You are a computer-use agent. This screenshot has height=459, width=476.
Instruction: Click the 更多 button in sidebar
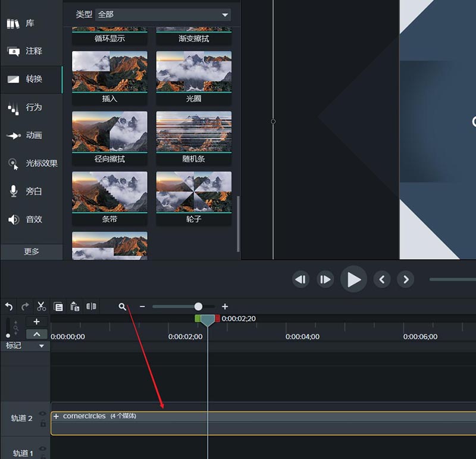[32, 251]
